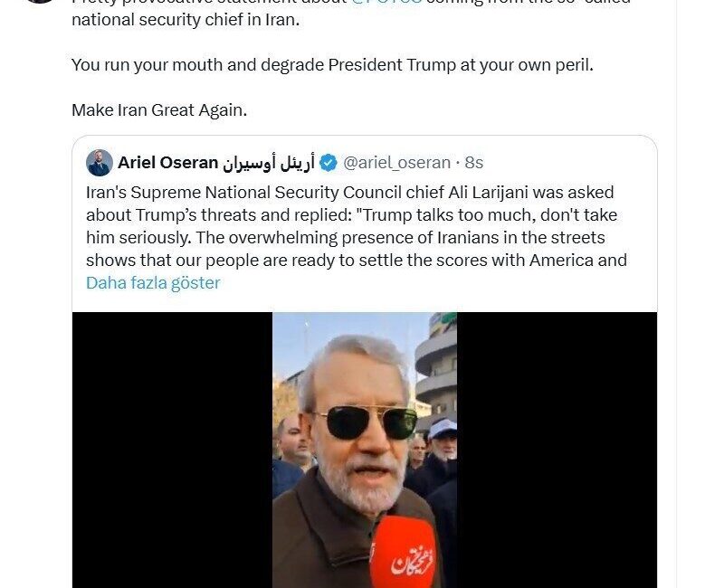Open the @ariel_oseran handle link

click(396, 163)
